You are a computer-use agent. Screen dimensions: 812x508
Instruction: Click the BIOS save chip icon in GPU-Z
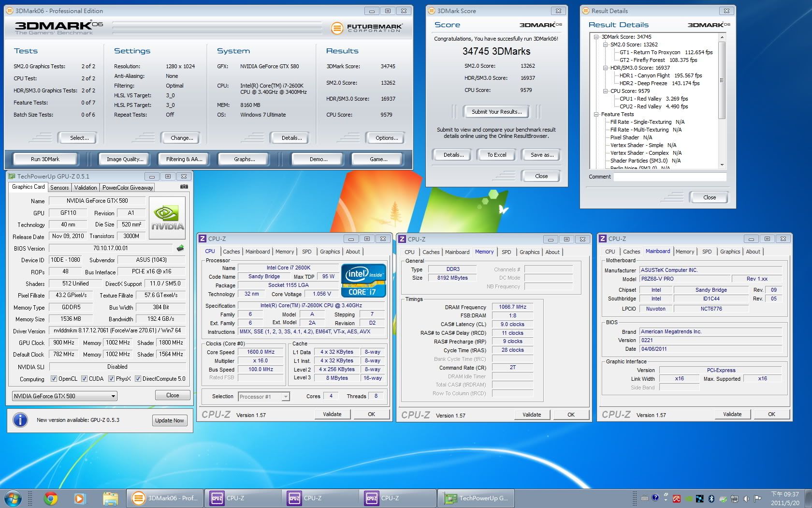coord(180,248)
